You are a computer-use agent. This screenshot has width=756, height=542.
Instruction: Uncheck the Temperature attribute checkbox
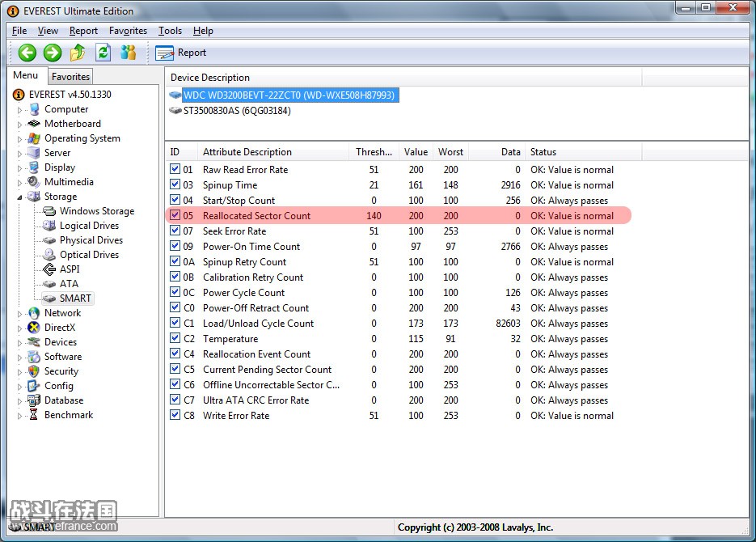point(175,338)
